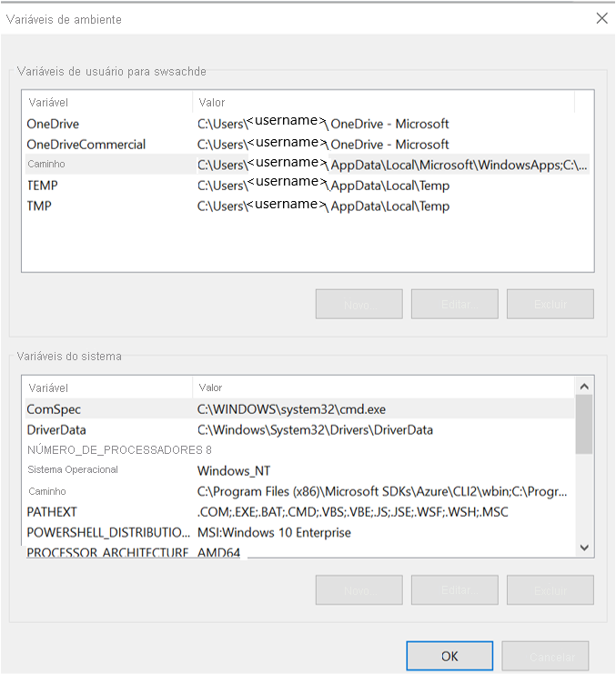616x674 pixels.
Task: Select the OneDriveCommercial user variable
Action: [x=86, y=144]
